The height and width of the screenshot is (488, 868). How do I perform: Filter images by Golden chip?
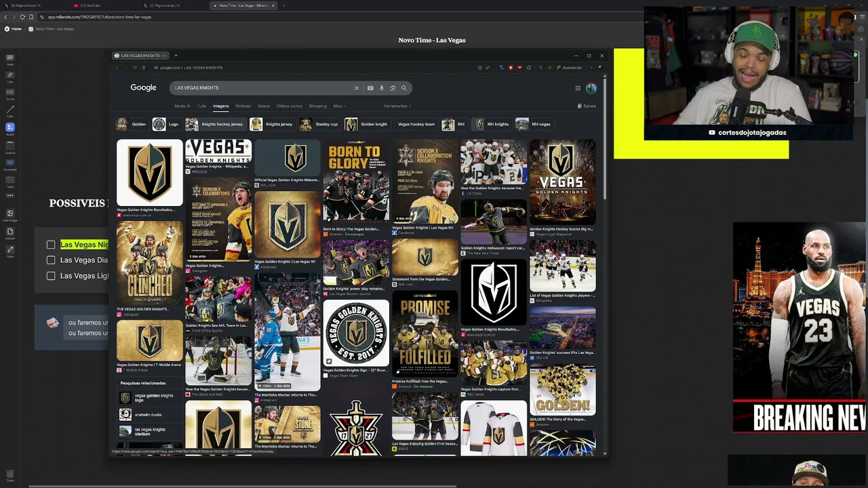[132, 124]
